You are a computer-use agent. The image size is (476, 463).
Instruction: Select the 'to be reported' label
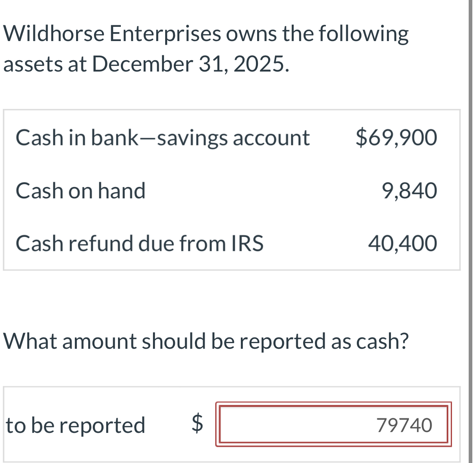(75, 425)
